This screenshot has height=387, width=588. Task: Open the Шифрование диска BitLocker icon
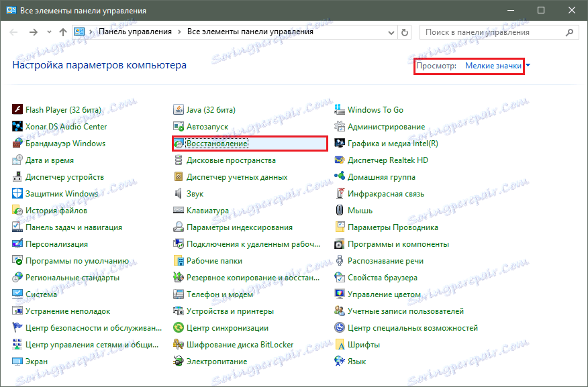pos(179,345)
